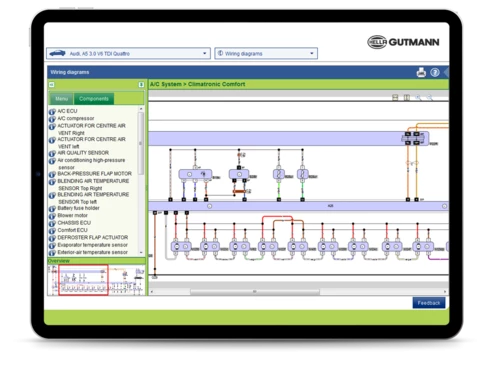492x370 pixels.
Task: Collapse the left sidebar panel arrow
Action: tap(52, 85)
